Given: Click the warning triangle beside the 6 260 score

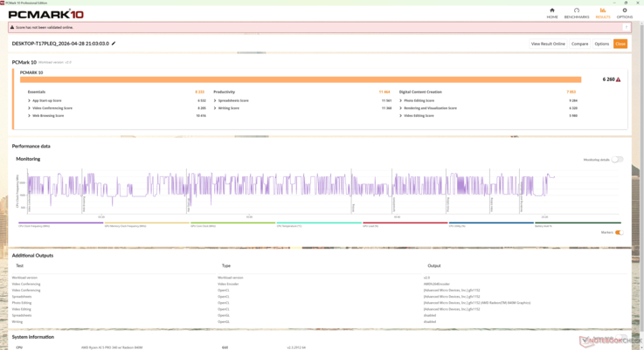Looking at the screenshot, I should 618,79.
